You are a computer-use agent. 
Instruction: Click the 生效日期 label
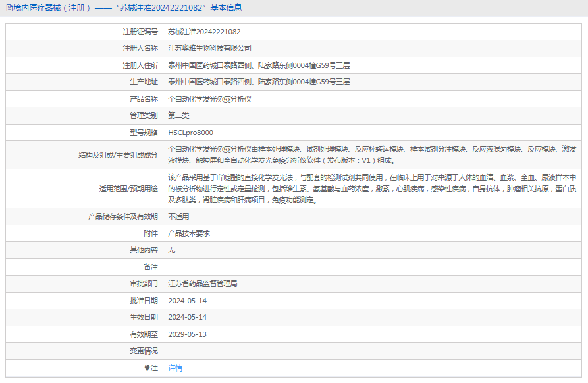coord(144,317)
